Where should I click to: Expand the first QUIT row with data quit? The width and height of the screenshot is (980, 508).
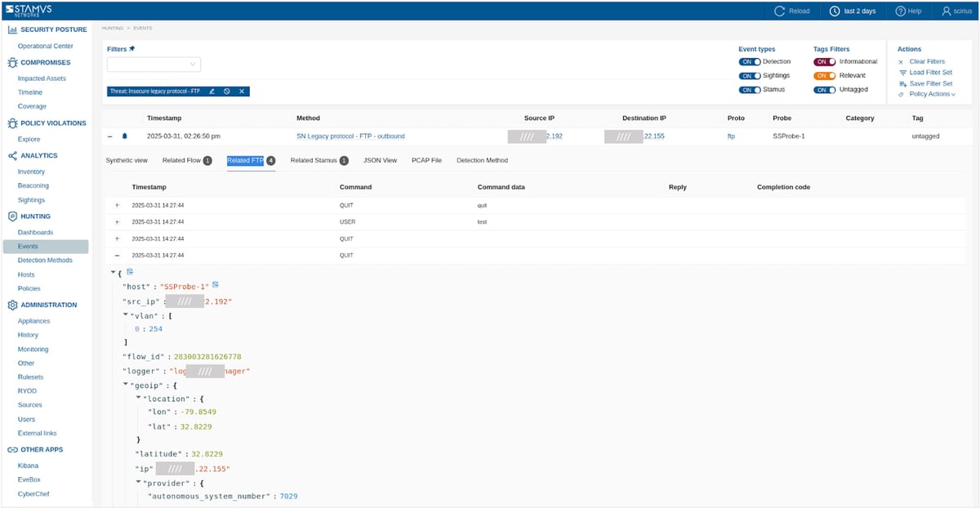coord(117,205)
